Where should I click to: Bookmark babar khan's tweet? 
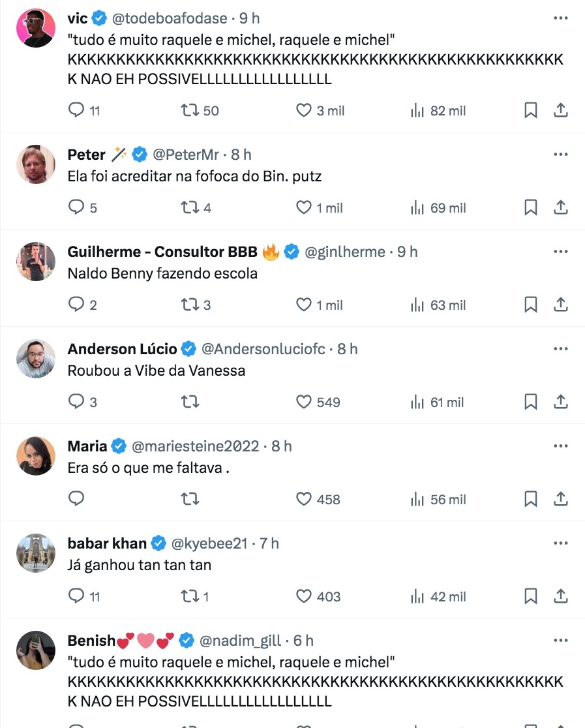[x=531, y=596]
